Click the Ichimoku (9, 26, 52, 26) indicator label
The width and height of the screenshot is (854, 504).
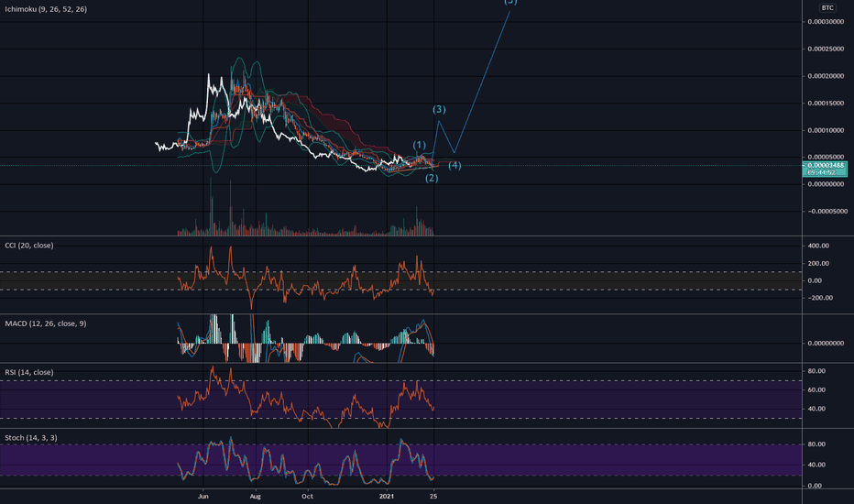[46, 9]
